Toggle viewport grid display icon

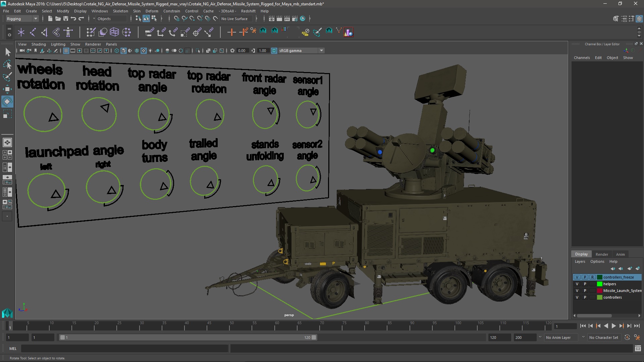66,51
